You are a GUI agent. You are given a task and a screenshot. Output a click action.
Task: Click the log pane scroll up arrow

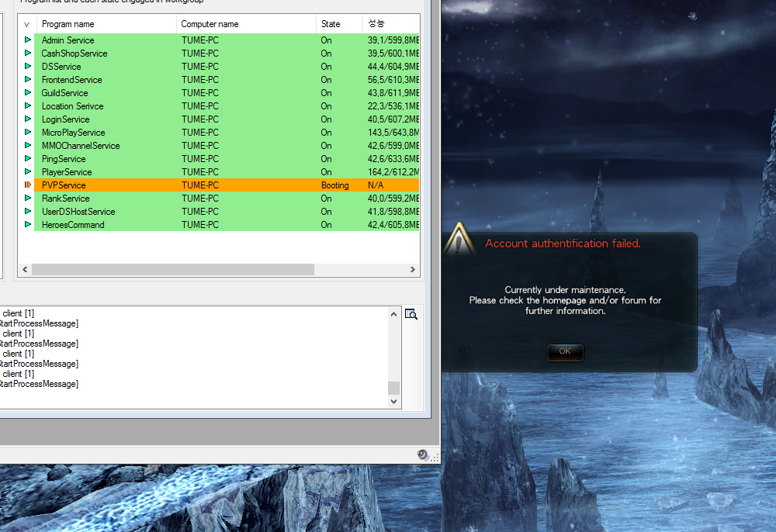pos(394,314)
